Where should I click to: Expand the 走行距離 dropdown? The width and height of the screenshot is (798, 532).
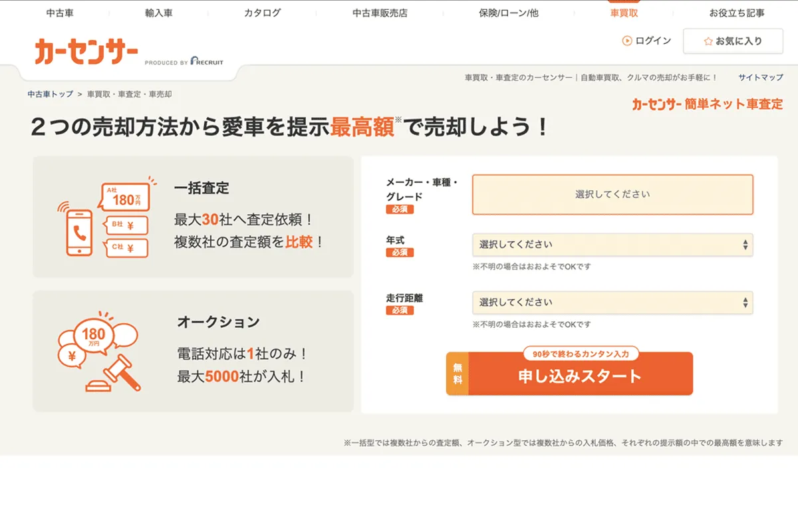click(612, 303)
